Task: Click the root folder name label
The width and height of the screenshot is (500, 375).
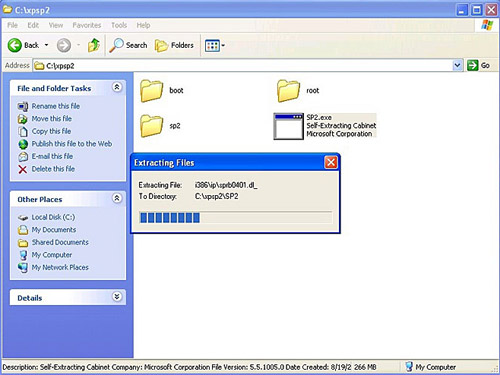Action: (x=313, y=91)
